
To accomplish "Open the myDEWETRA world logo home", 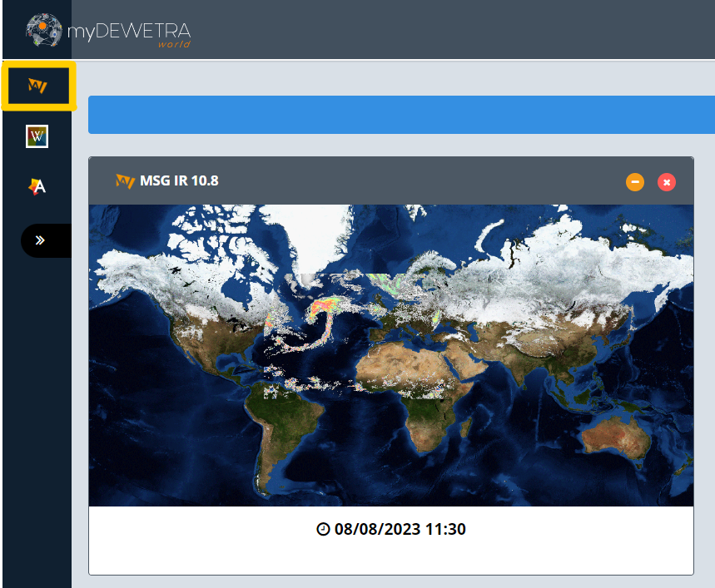I will point(108,31).
